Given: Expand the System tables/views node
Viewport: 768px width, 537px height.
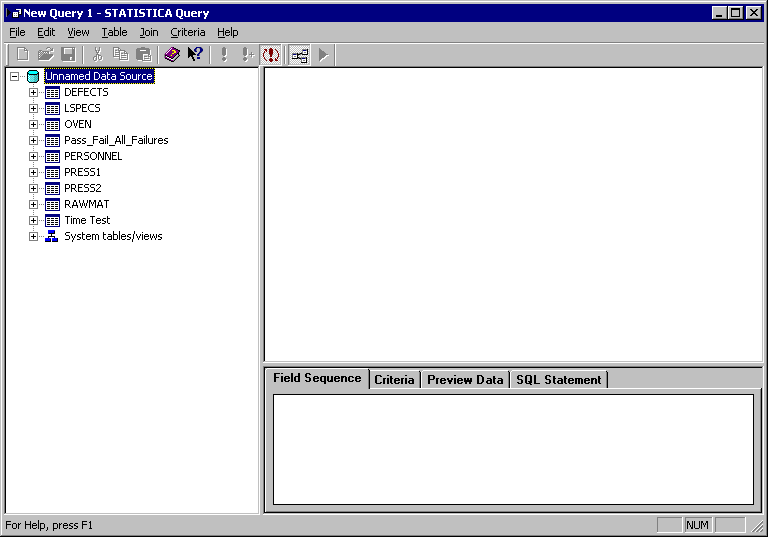Looking at the screenshot, I should click(33, 236).
